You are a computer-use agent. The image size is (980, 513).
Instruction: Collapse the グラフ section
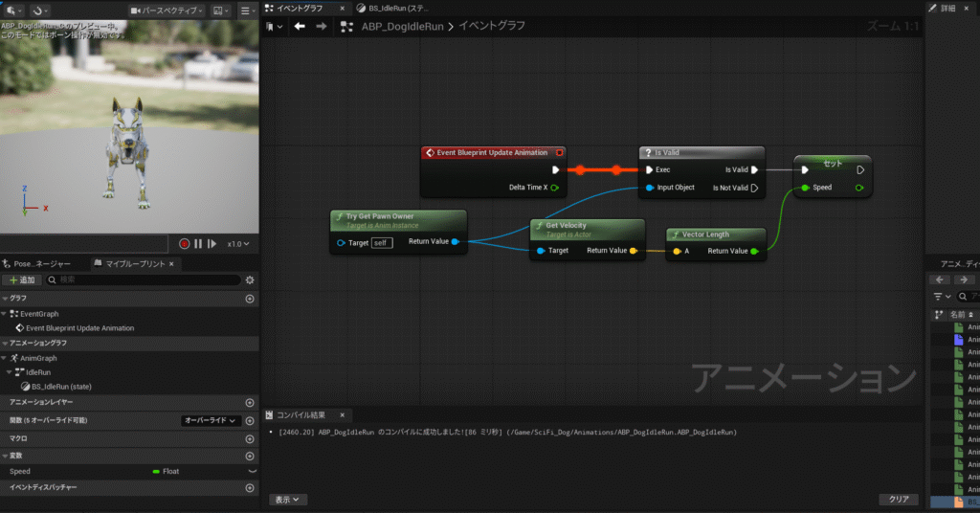pos(5,299)
